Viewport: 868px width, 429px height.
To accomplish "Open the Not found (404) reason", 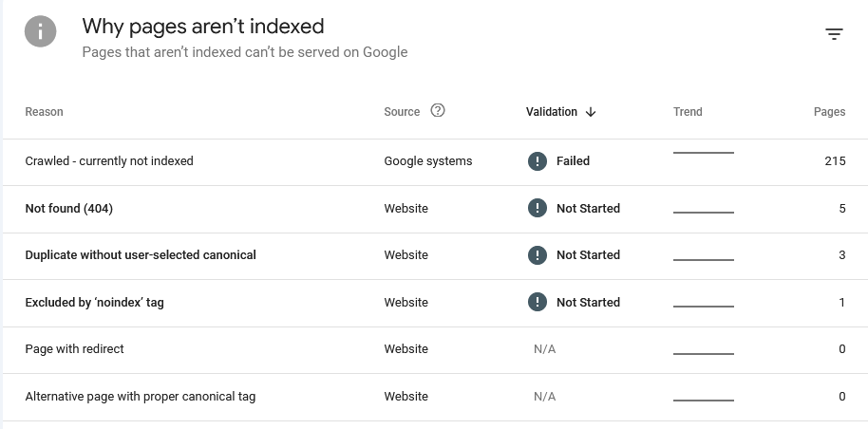I will click(x=68, y=209).
